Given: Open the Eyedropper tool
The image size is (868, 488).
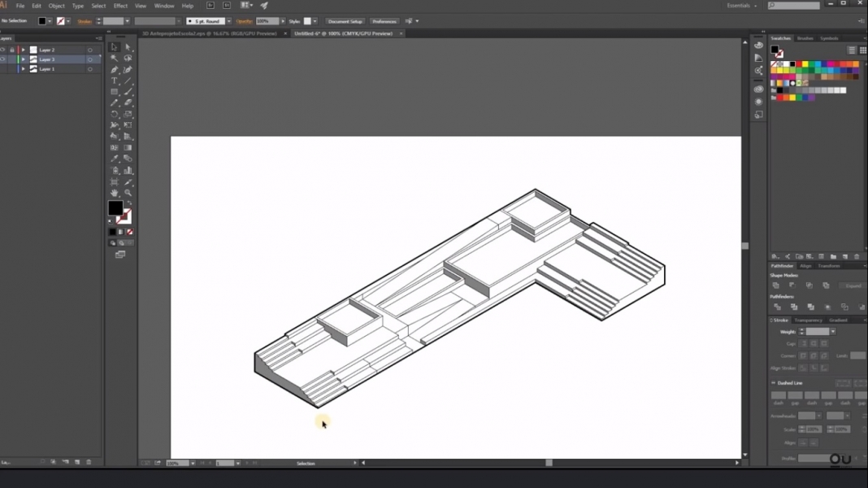Looking at the screenshot, I should [115, 159].
